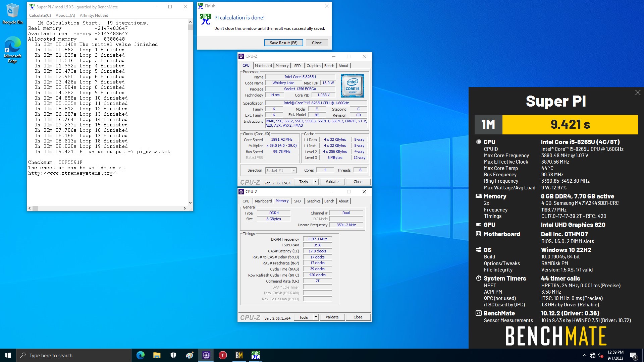644x362 pixels.
Task: Open network status tray icon
Action: [x=593, y=355]
